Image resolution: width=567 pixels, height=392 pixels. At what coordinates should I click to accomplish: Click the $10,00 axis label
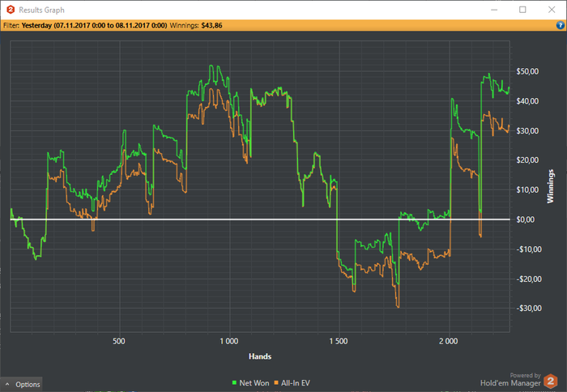[x=527, y=190]
